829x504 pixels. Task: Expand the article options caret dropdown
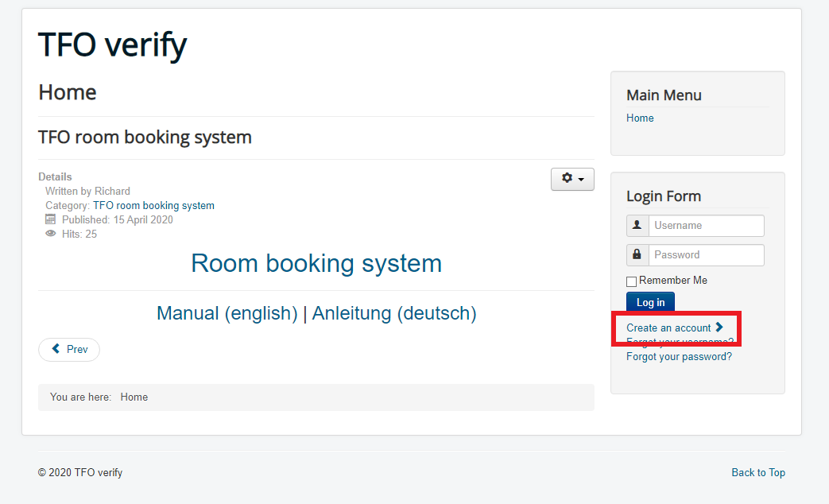[581, 180]
